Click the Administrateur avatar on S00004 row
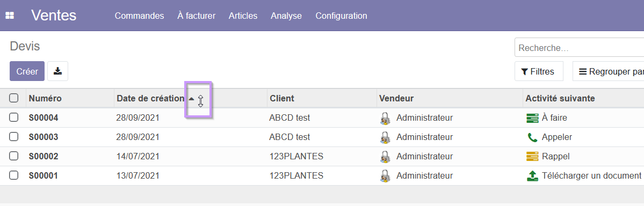644x206 pixels. (x=385, y=118)
